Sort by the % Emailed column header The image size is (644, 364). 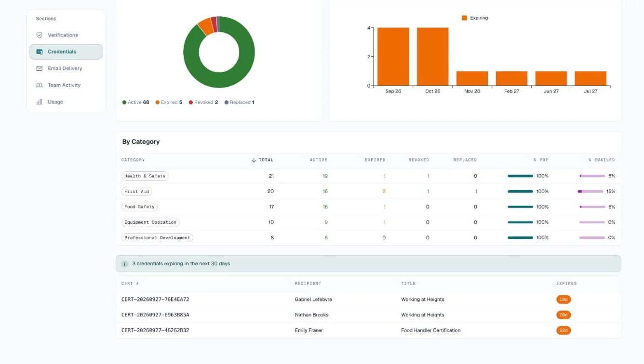[x=602, y=160]
